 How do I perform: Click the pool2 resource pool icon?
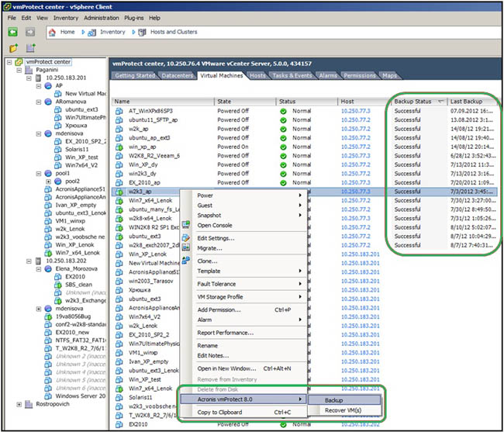click(x=58, y=181)
